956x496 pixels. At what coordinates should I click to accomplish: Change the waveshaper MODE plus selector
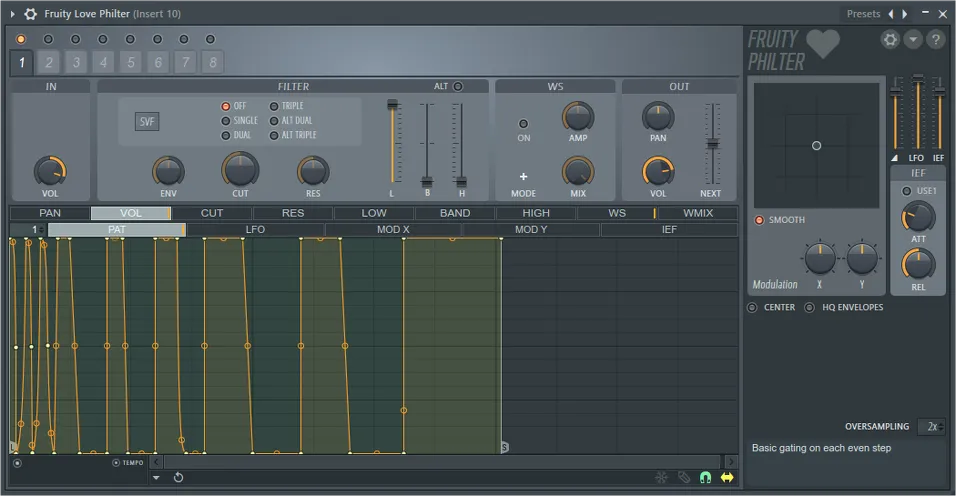(523, 177)
